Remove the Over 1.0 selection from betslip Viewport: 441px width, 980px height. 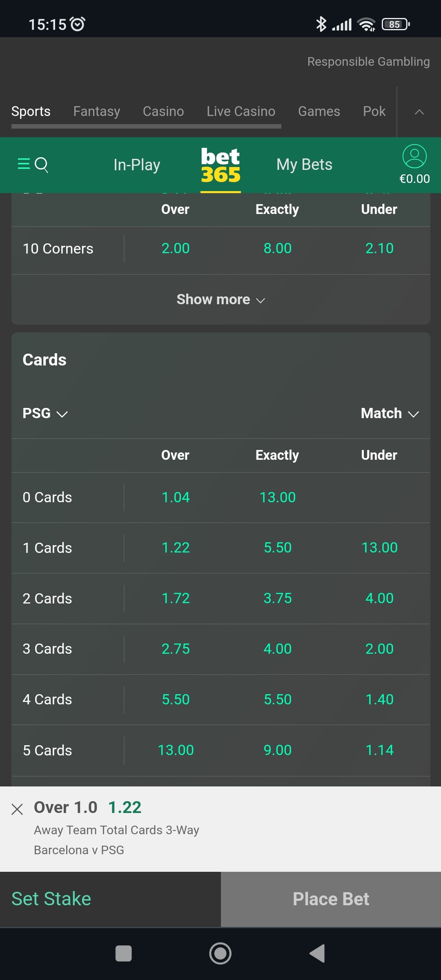(17, 809)
